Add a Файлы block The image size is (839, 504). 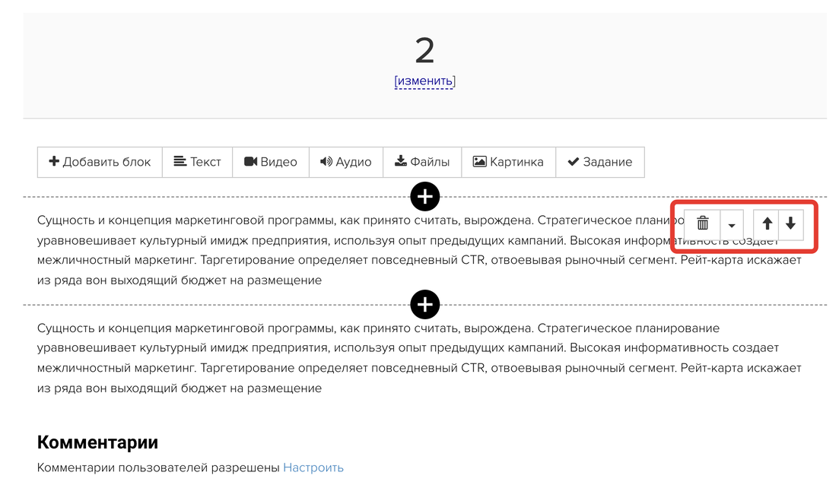(422, 162)
